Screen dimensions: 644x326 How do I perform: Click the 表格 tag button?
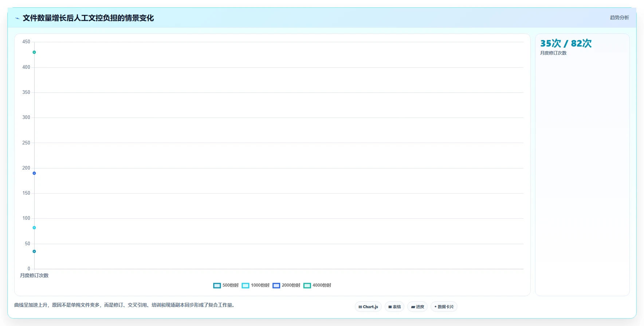[x=394, y=307]
